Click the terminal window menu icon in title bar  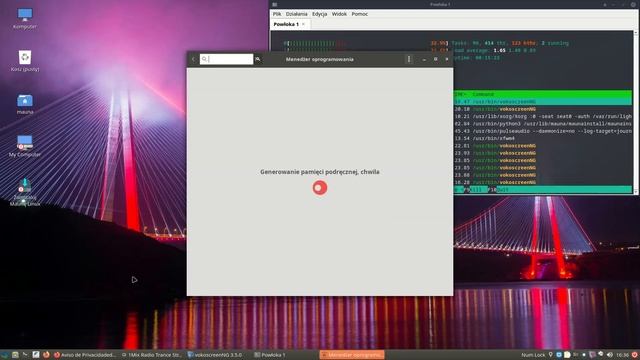coord(275,4)
